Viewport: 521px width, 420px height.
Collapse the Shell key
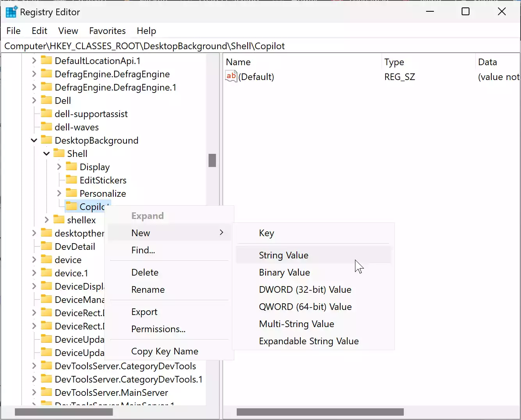[x=46, y=153]
